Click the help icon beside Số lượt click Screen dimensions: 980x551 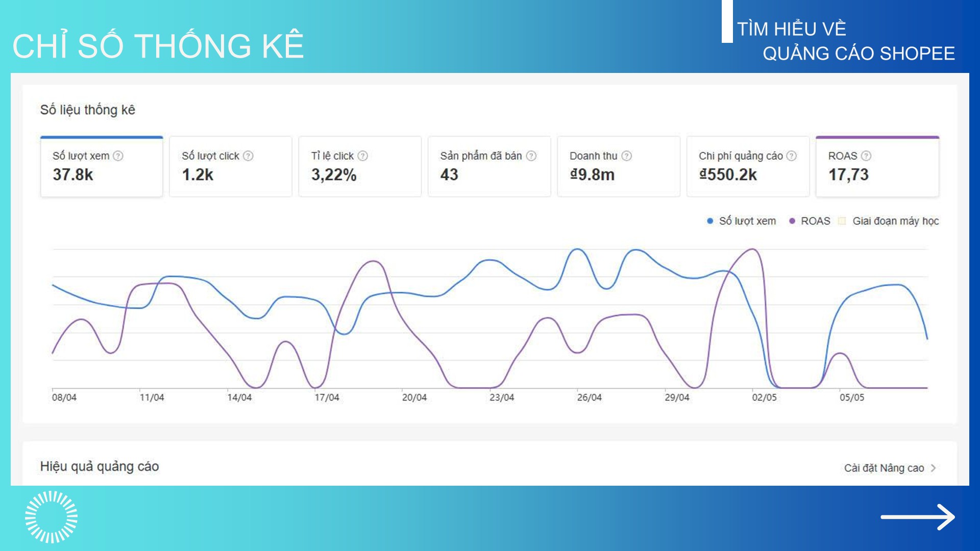[248, 156]
